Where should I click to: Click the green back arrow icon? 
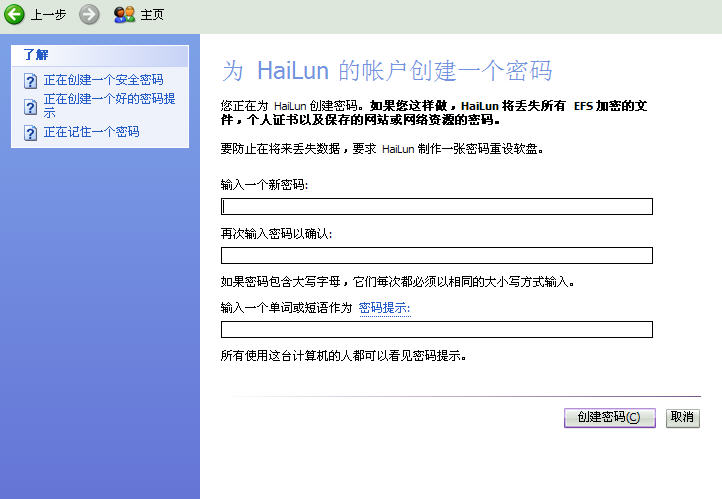click(x=14, y=14)
